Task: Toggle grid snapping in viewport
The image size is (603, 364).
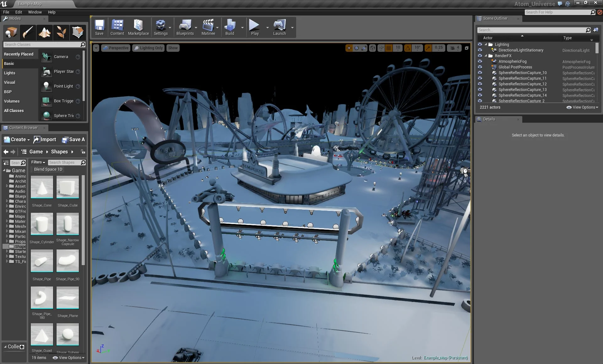Action: point(389,48)
